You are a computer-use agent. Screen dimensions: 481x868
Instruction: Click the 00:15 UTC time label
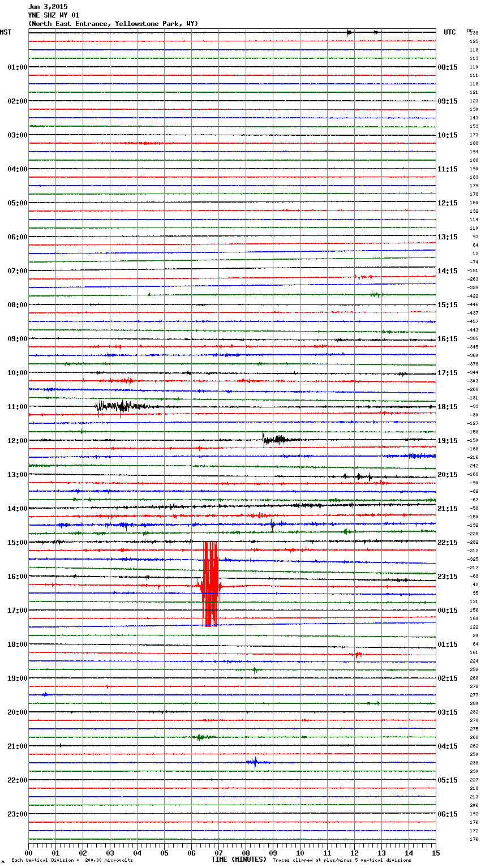pos(448,611)
